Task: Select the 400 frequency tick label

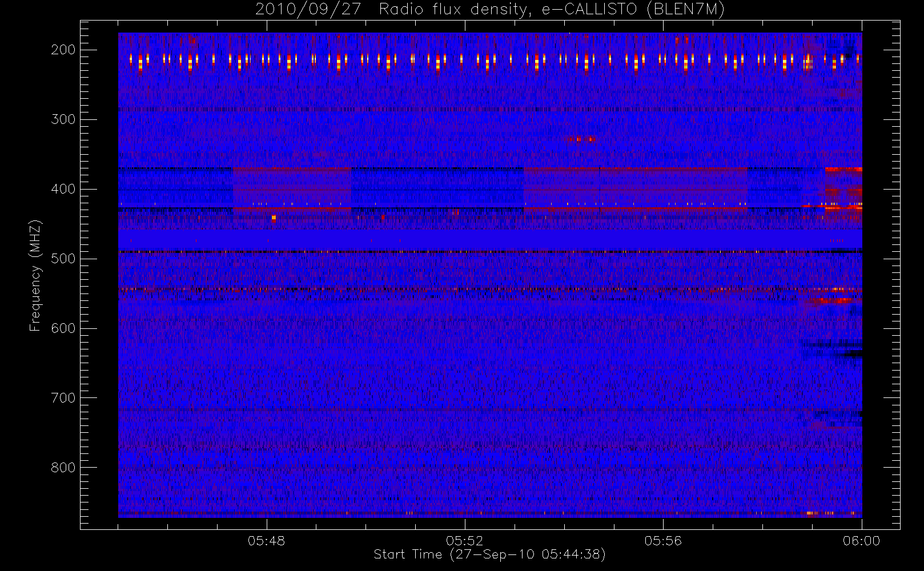Action: click(x=63, y=189)
